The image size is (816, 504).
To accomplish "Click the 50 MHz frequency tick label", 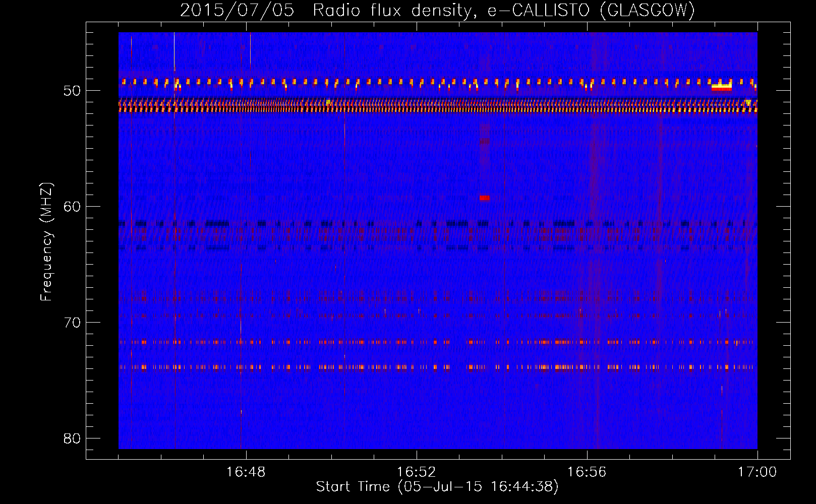I will coord(73,91).
